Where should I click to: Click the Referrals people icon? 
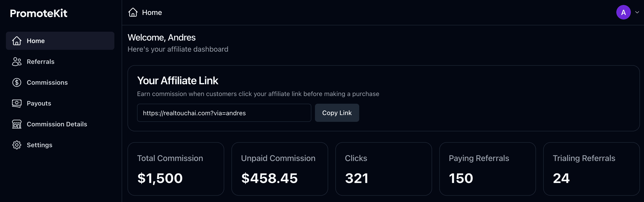[x=17, y=62]
